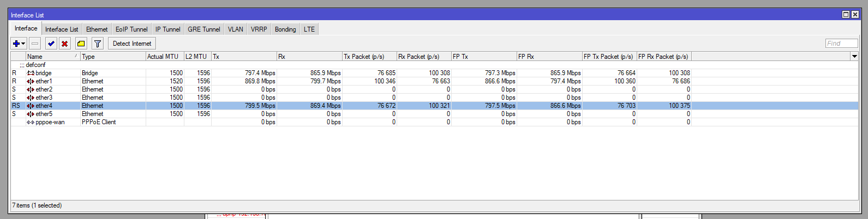Click into the Find search field
The width and height of the screenshot is (868, 219).
click(x=841, y=44)
